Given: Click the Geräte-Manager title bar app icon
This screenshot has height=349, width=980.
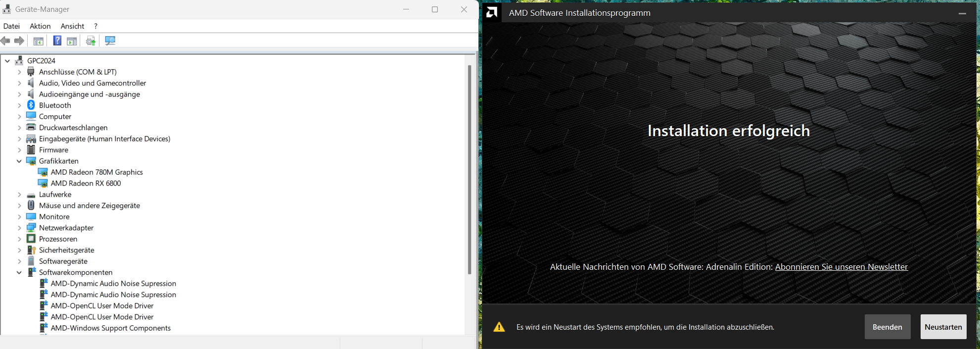Looking at the screenshot, I should pos(7,9).
